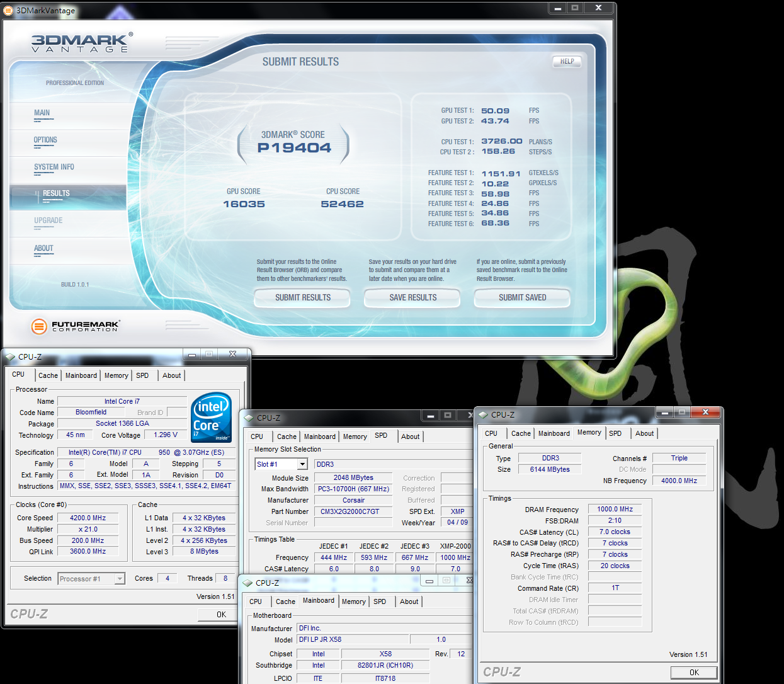Viewport: 784px width, 684px height.
Task: Click the DRAM Frequency value 1000.0 MHz
Action: (615, 509)
